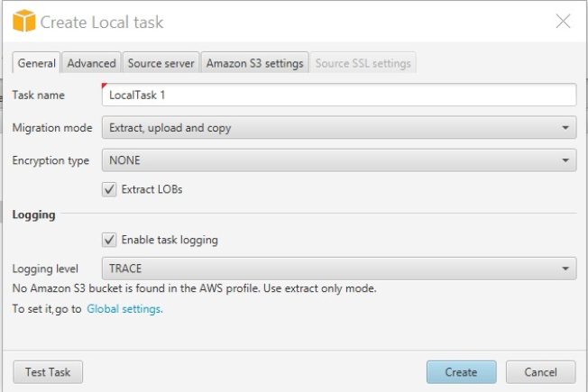Select the Source SSL settings tab

pos(363,63)
